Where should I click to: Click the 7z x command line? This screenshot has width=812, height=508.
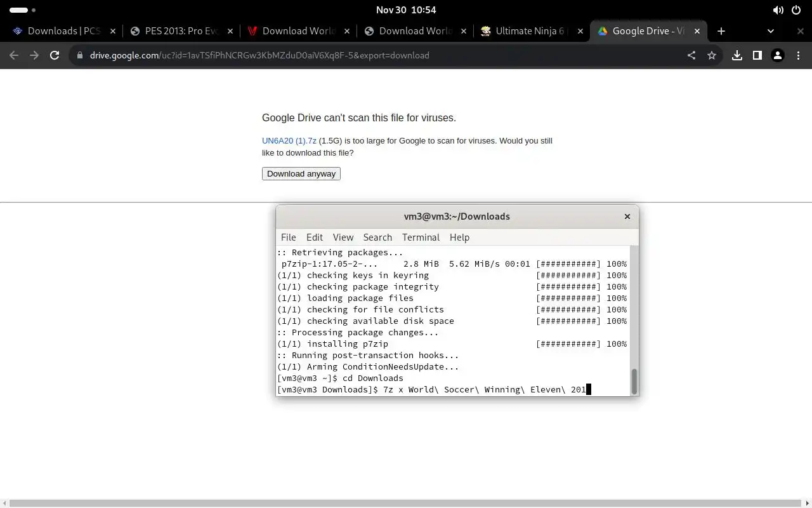point(434,389)
